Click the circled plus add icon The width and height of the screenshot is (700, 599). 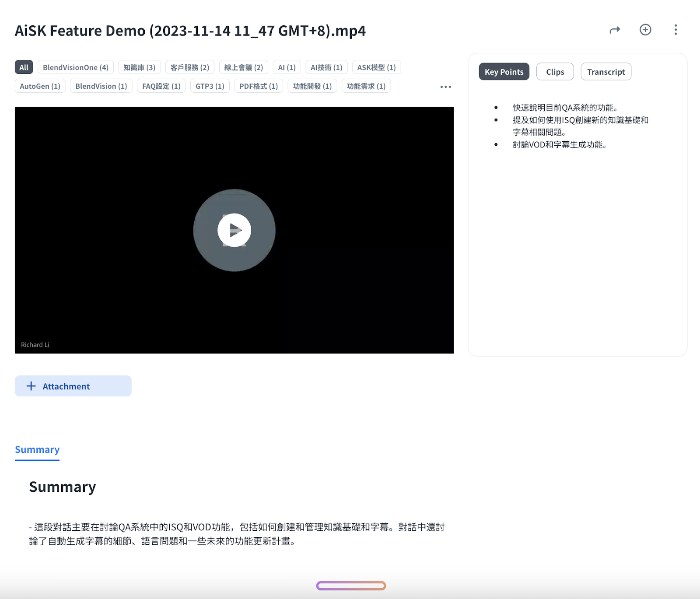click(x=645, y=30)
